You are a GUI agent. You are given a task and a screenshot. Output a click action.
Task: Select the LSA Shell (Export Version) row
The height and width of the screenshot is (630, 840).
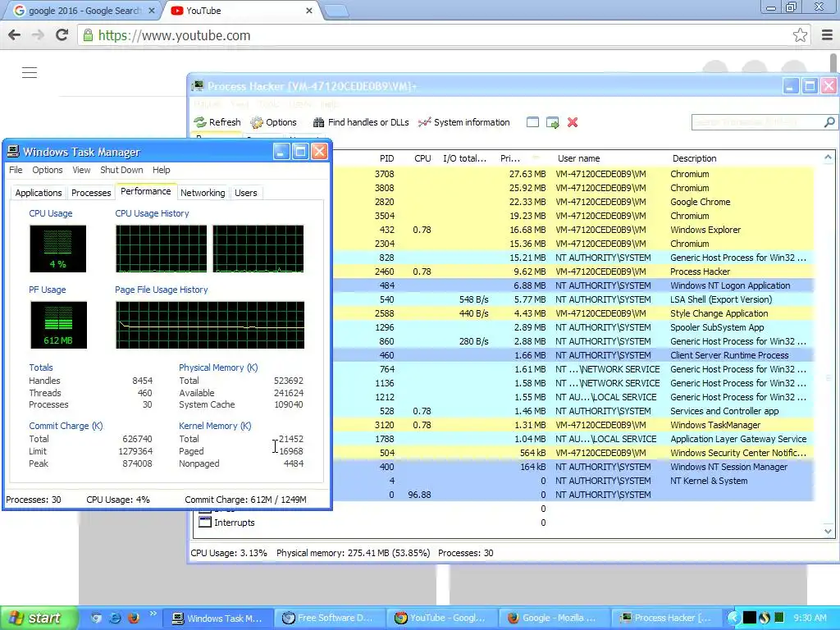coord(572,299)
